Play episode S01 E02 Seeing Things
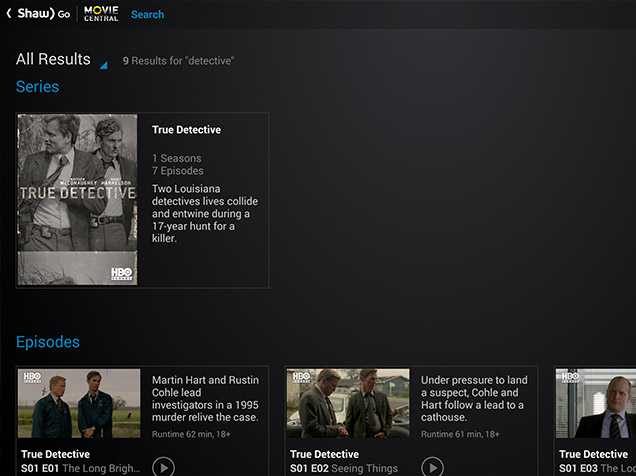 click(432, 466)
